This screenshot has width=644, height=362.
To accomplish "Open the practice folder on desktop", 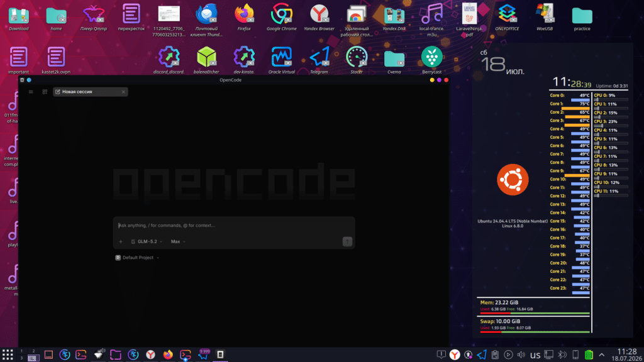I will pyautogui.click(x=582, y=18).
